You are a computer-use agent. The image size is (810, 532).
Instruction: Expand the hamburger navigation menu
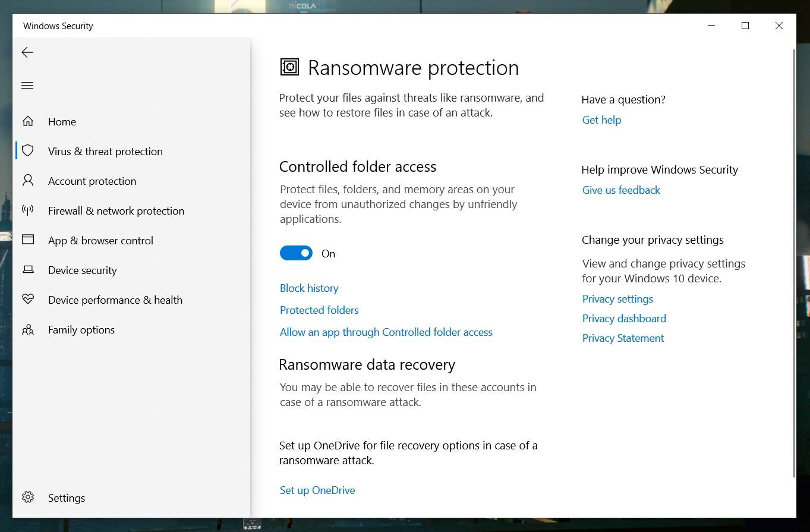[x=27, y=86]
